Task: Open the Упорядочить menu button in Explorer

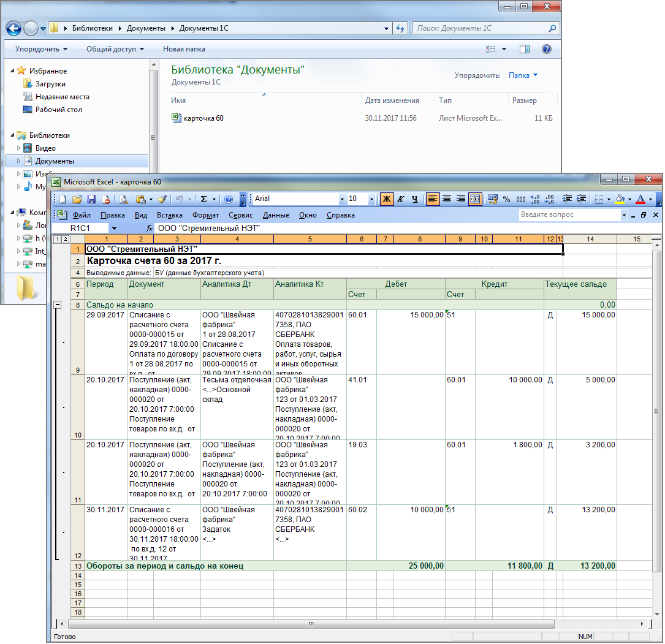Action: pos(41,49)
